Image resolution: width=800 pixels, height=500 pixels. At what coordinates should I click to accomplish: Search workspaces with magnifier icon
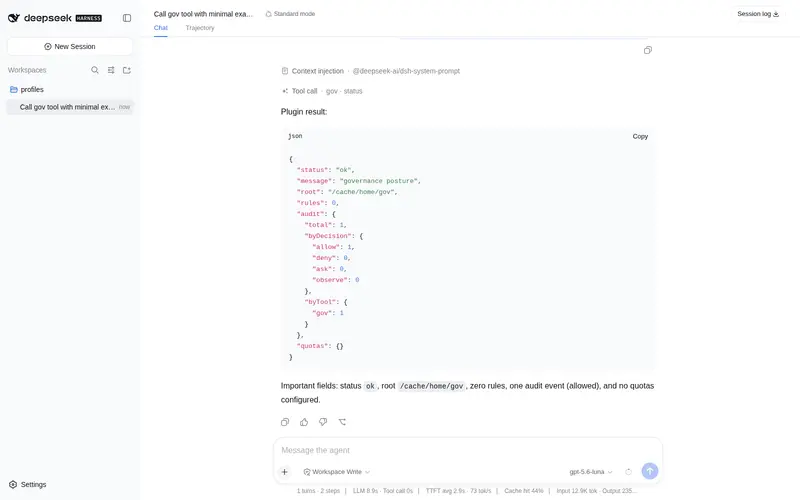pyautogui.click(x=95, y=70)
